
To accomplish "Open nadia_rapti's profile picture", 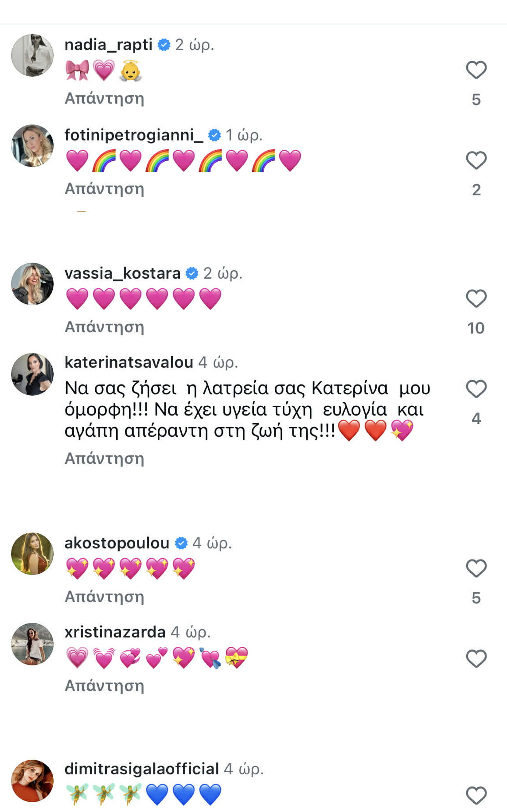I will (32, 55).
